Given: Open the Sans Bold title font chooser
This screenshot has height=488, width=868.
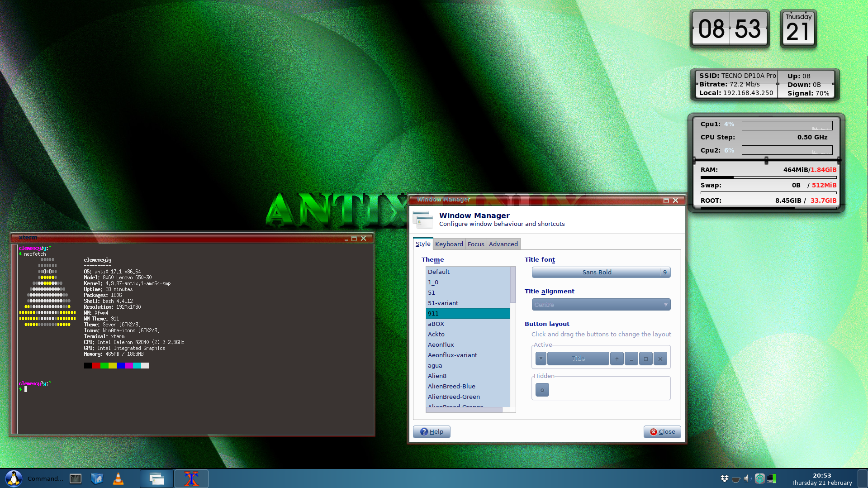Looking at the screenshot, I should pyautogui.click(x=601, y=272).
